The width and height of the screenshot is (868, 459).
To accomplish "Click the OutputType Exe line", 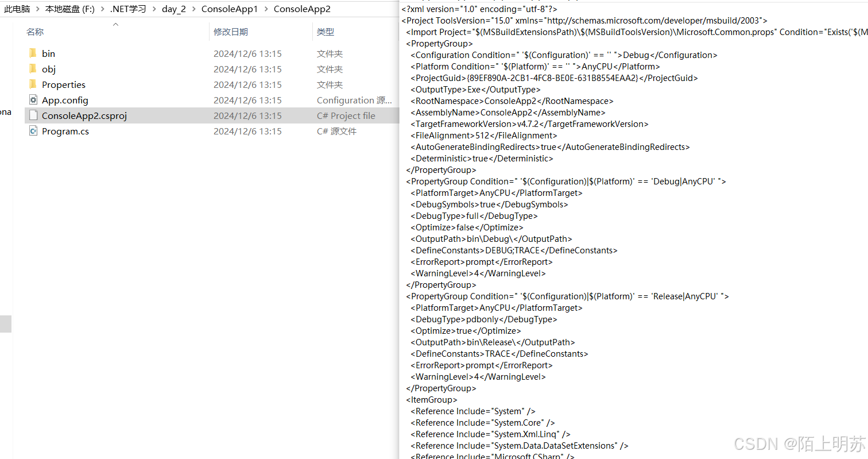I will pos(475,90).
